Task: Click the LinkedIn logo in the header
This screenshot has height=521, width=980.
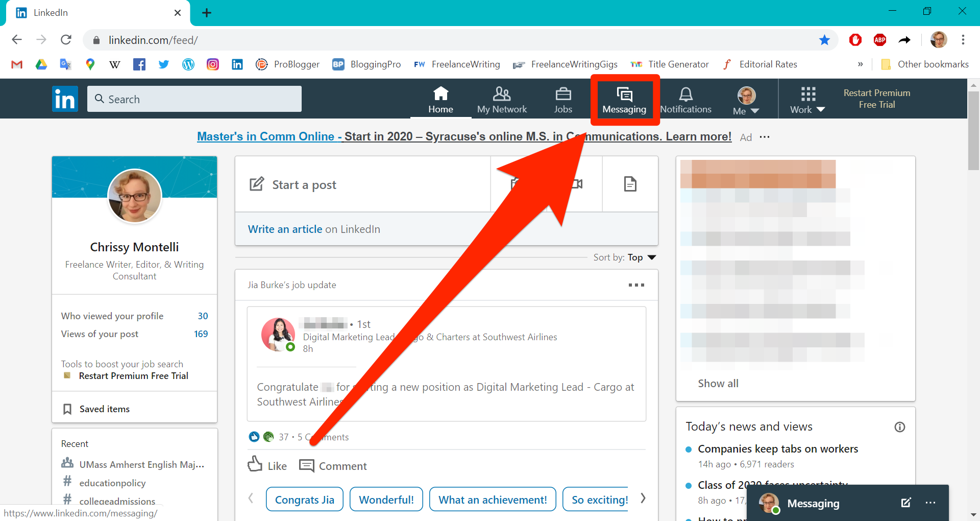Action: point(65,99)
